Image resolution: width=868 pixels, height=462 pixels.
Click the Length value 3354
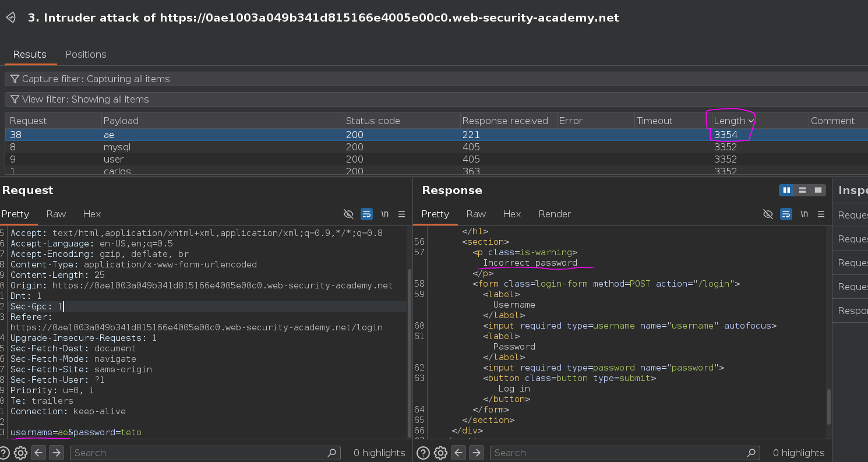tap(725, 135)
